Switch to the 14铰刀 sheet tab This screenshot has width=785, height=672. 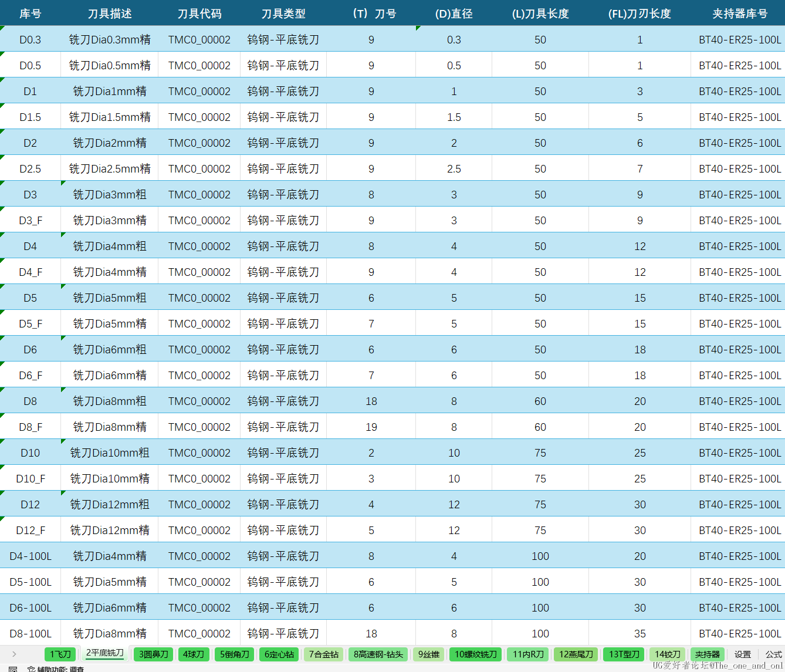668,654
